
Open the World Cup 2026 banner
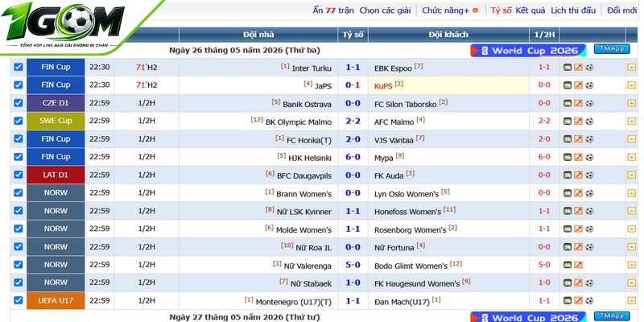pos(528,51)
